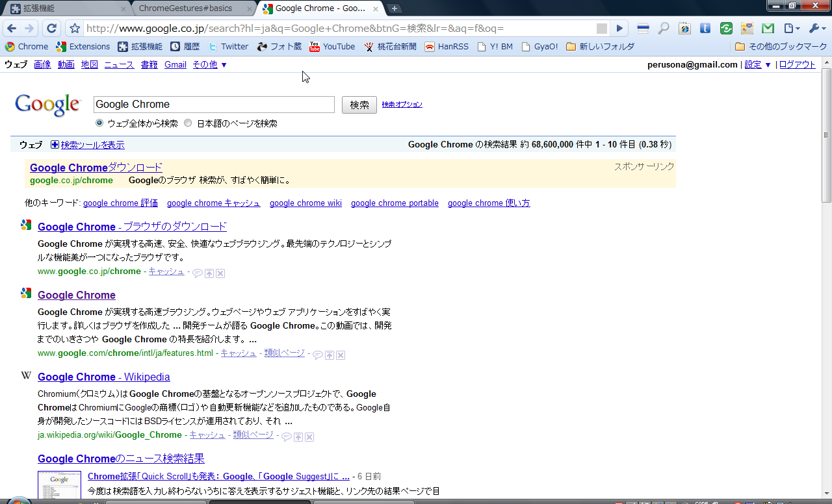Click the remove X icon under the first result
Viewport: 832px width, 504px height.
(x=220, y=273)
